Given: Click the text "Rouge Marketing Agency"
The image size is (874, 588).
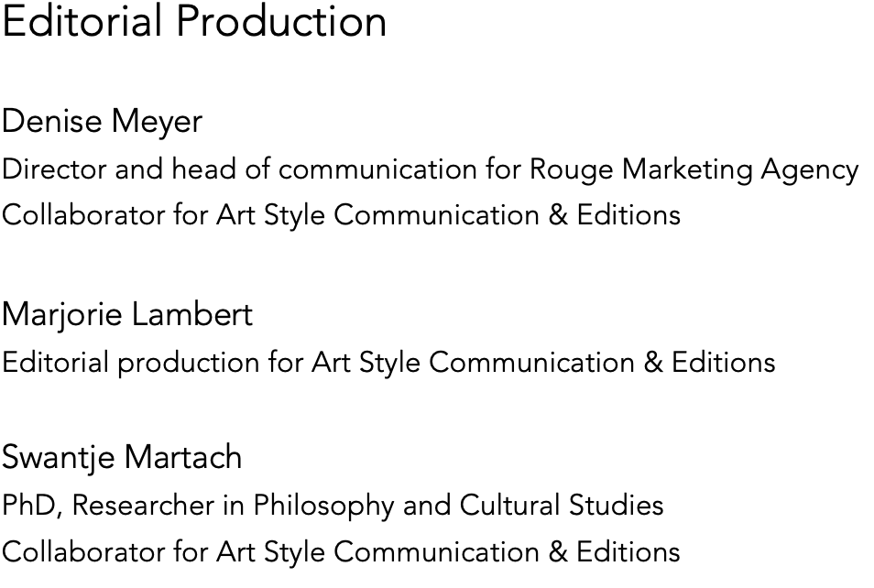Looking at the screenshot, I should pos(694,169).
